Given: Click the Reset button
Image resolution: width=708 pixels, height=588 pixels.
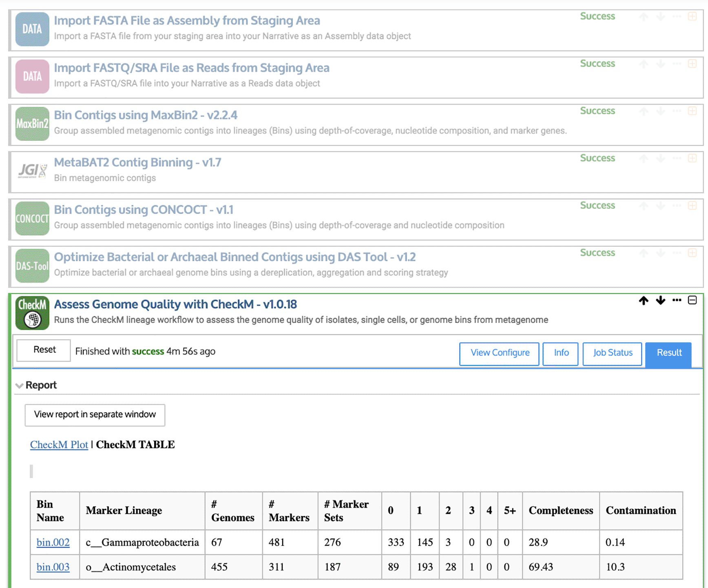Looking at the screenshot, I should (44, 350).
